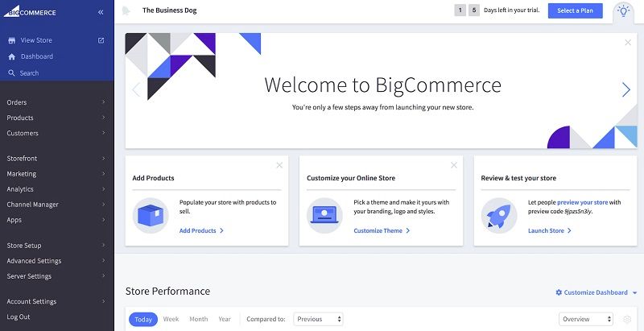The width and height of the screenshot is (644, 331).
Task: Dismiss the Add Products card
Action: click(279, 165)
